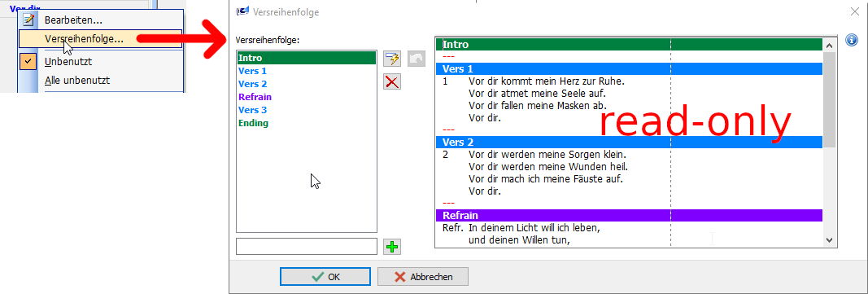Click line "Vor dir kommt mein Herz zur Ruhe."
This screenshot has height=294, width=868.
coord(547,81)
